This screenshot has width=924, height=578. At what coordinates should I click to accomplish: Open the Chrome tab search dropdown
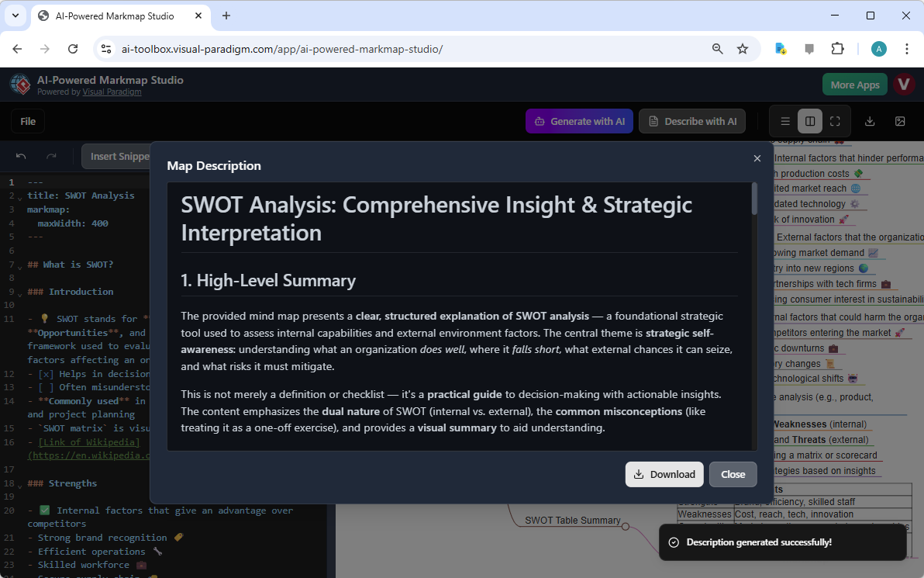pyautogui.click(x=15, y=16)
